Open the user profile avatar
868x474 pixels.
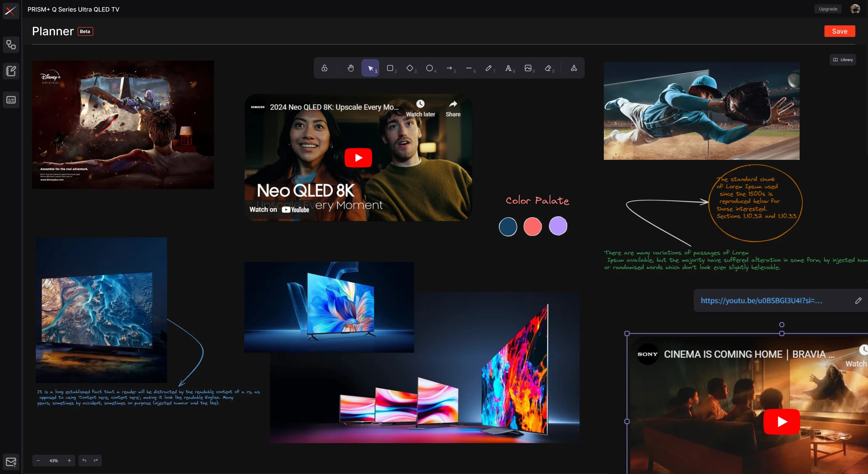(x=855, y=9)
